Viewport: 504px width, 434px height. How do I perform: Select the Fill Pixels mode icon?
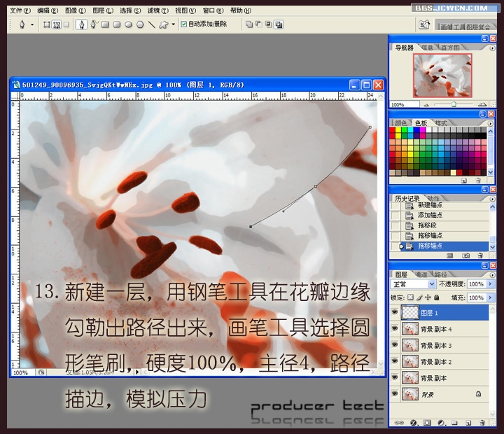(66, 24)
